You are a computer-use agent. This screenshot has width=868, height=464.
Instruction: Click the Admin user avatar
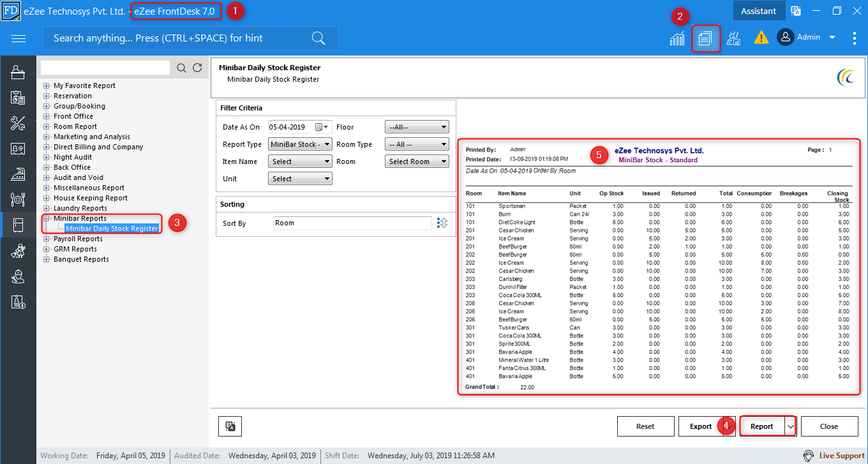tap(786, 37)
